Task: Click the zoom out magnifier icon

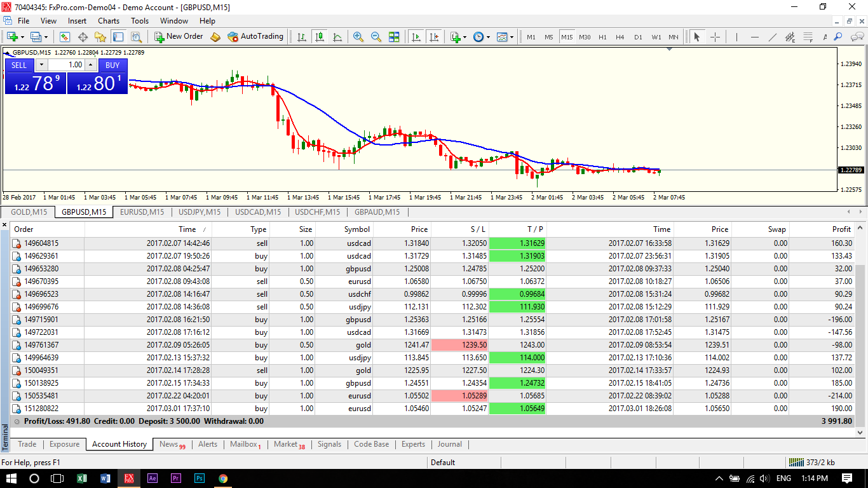Action: [x=376, y=37]
